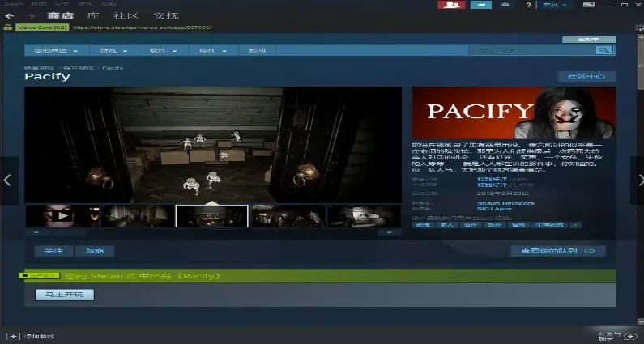Image resolution: width=644 pixels, height=344 pixels.
Task: Click the 独立游戏 breadcrumb link
Action: (79, 68)
